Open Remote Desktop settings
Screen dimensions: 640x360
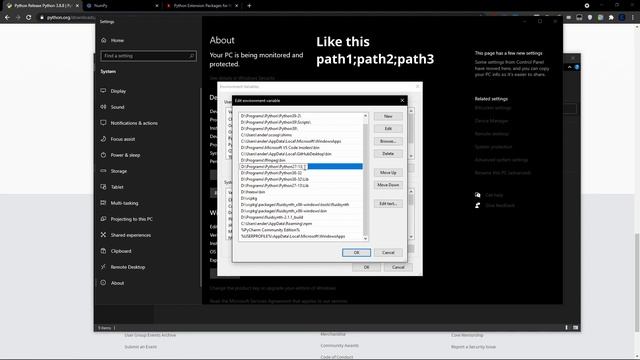[128, 267]
